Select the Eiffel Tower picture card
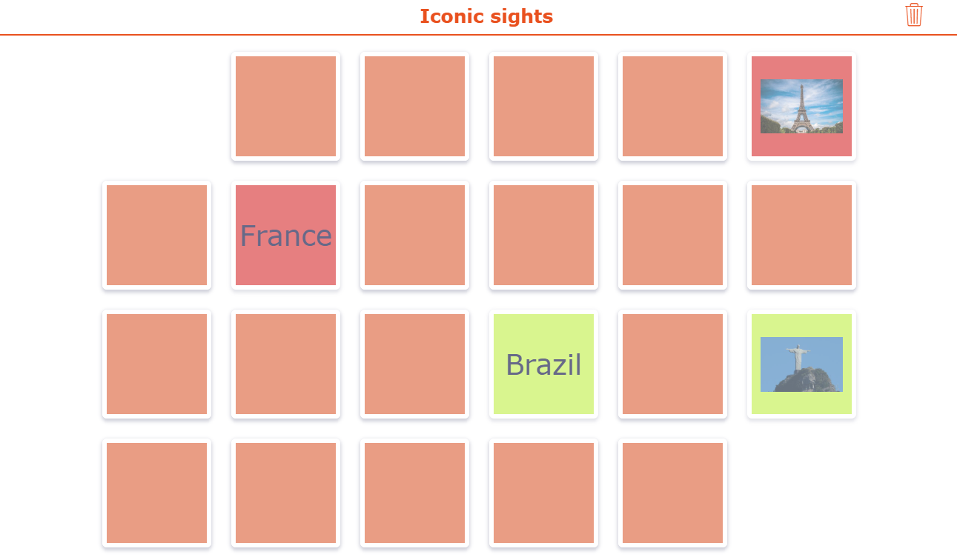This screenshot has height=560, width=957. pos(801,106)
